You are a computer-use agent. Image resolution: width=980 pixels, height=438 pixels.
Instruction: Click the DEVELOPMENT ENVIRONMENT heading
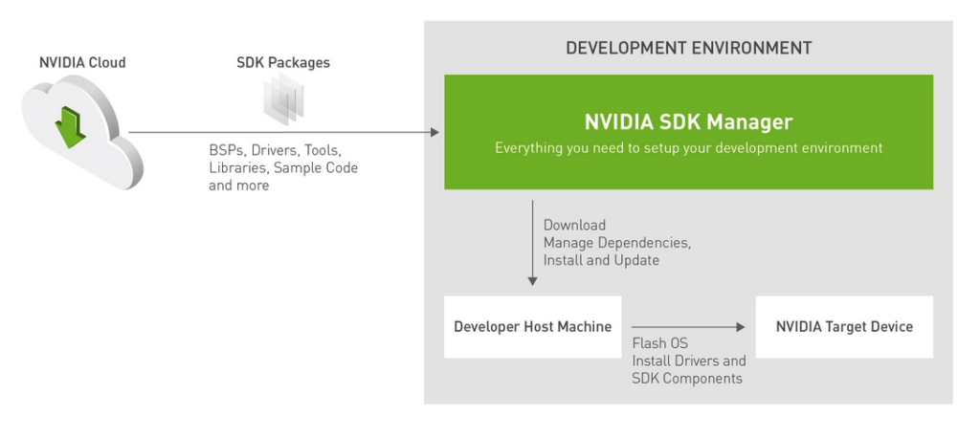(688, 48)
